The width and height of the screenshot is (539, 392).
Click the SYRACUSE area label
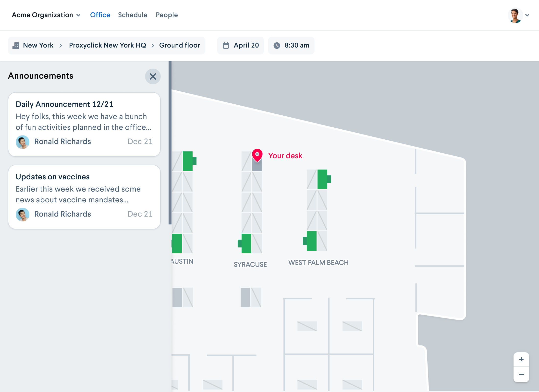point(250,265)
